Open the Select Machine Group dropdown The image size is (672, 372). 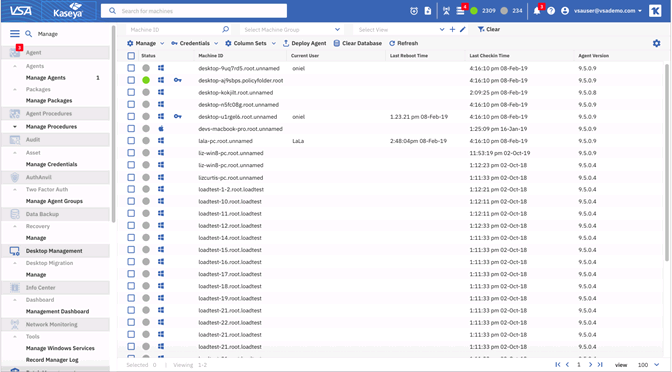click(291, 30)
